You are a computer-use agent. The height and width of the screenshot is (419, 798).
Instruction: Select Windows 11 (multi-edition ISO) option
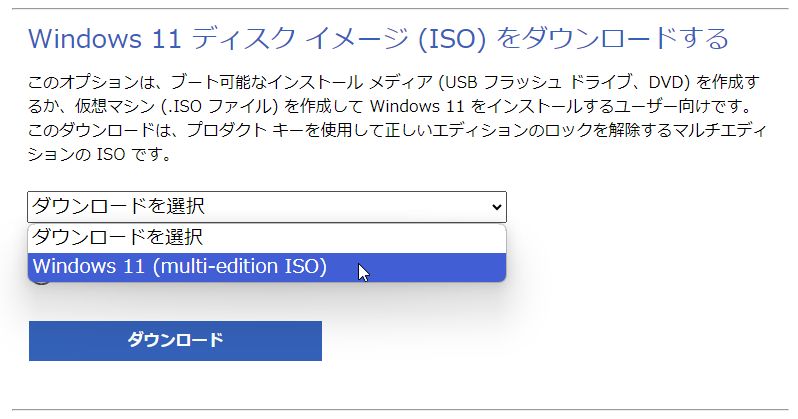pos(180,267)
